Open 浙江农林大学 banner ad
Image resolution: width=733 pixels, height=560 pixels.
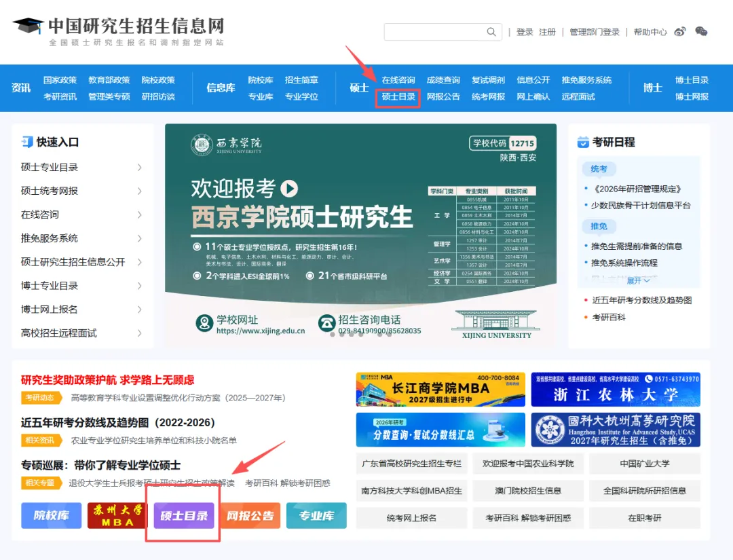(616, 390)
